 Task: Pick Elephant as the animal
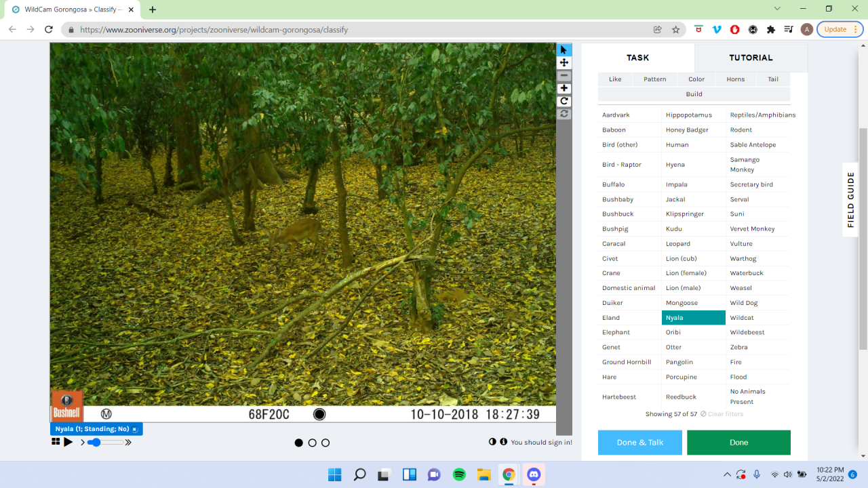point(629,332)
